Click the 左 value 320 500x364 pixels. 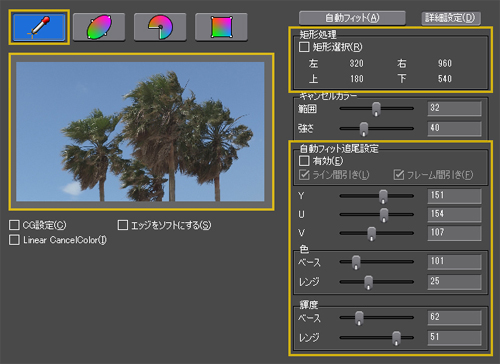(357, 63)
